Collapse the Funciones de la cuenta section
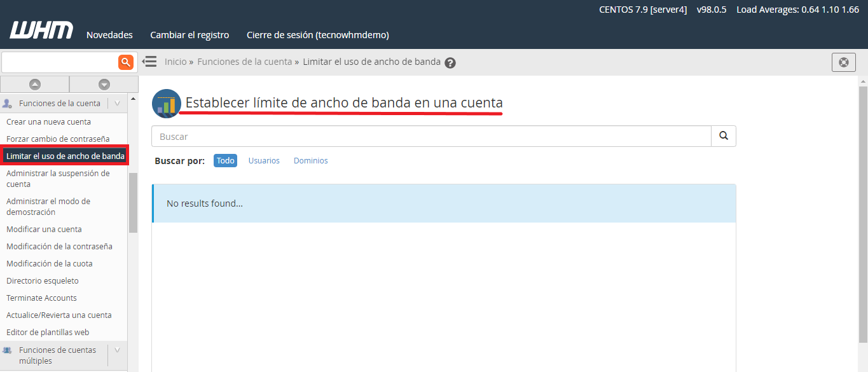The width and height of the screenshot is (868, 372). coord(117,103)
